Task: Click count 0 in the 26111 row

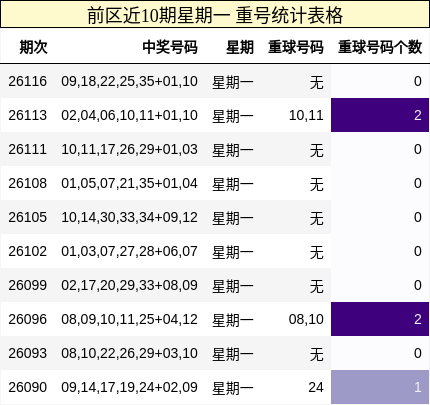Action: click(418, 149)
